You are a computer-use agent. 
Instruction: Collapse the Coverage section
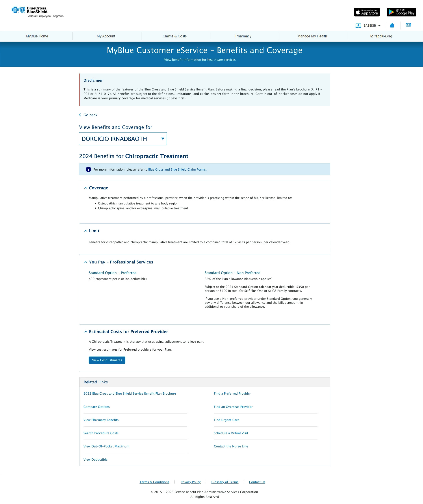point(86,188)
